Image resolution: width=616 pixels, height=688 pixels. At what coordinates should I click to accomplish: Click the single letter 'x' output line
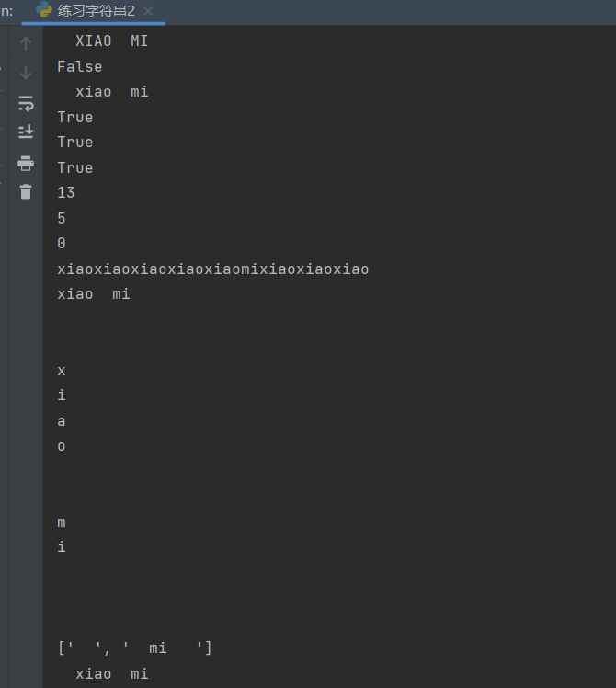(x=62, y=371)
